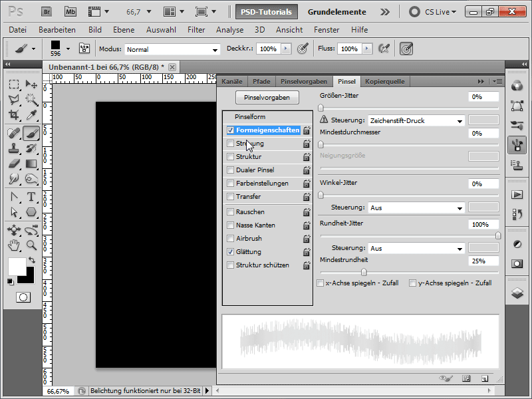
Task: Enable the Dualer Pinsel checkbox
Action: [230, 170]
